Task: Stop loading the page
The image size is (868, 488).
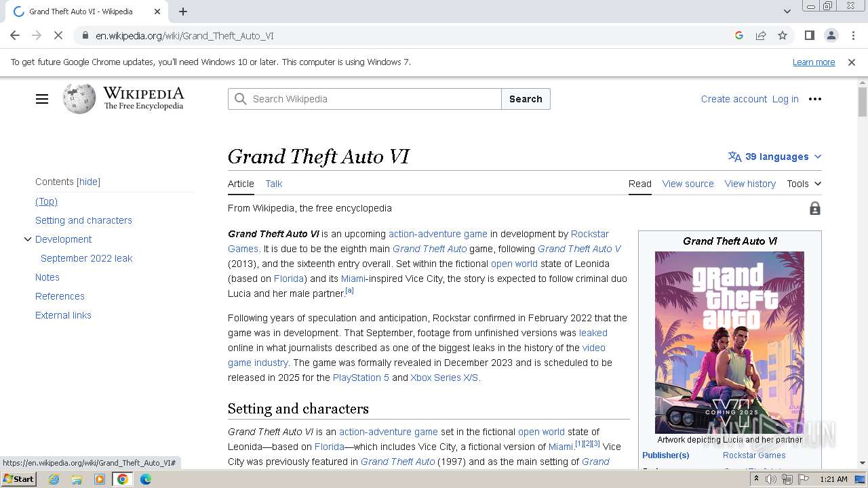Action: point(58,35)
